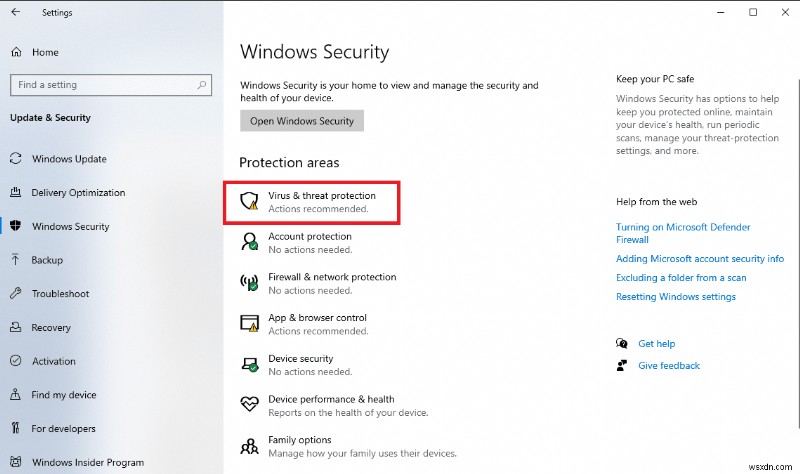The height and width of the screenshot is (474, 800).
Task: Follow 'Excluding a folder from a scan' link
Action: [681, 278]
